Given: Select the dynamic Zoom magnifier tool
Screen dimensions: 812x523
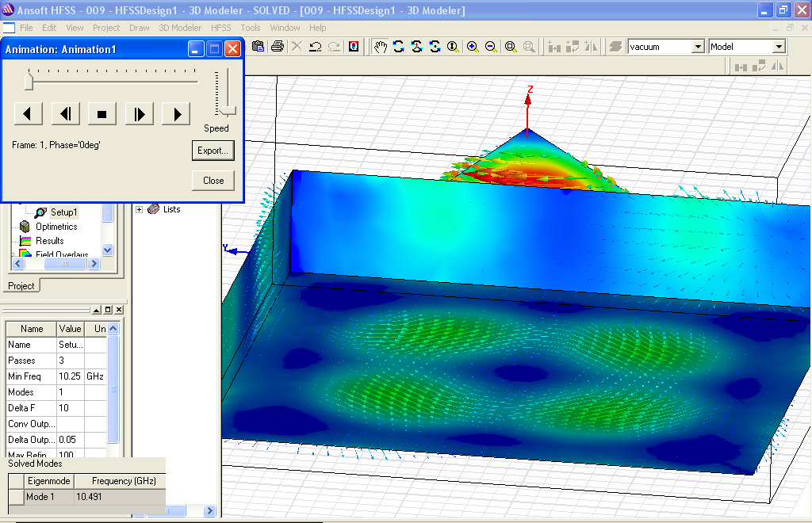Looking at the screenshot, I should coord(453,47).
